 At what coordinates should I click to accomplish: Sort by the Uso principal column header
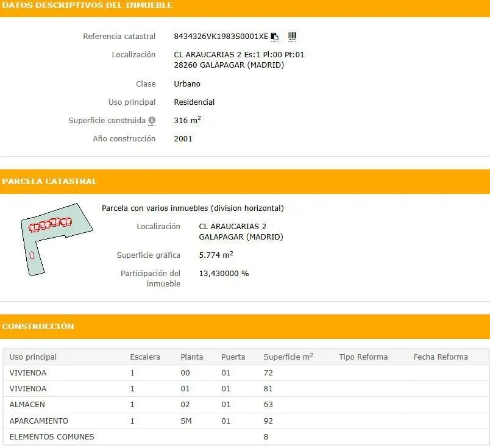[33, 357]
